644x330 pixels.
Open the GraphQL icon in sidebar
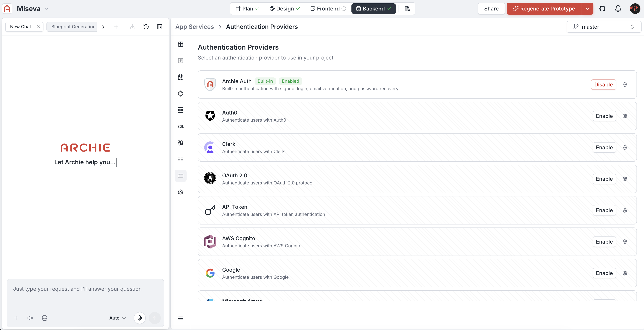pos(181,94)
